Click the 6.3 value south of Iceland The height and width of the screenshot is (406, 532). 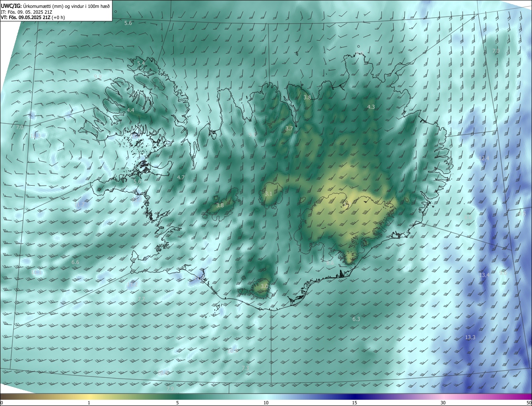[x=356, y=319]
